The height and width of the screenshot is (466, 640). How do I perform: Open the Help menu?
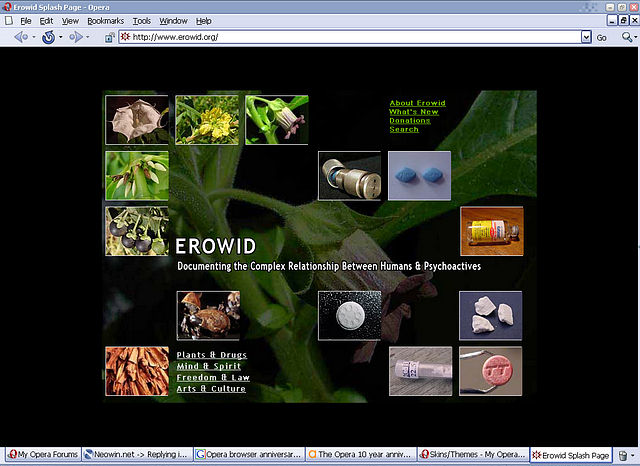203,21
